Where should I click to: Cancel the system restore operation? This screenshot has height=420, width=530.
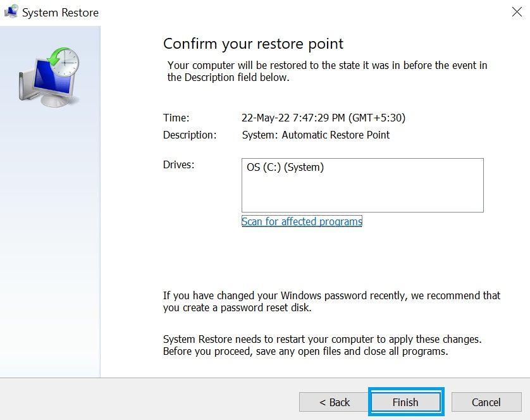point(486,402)
